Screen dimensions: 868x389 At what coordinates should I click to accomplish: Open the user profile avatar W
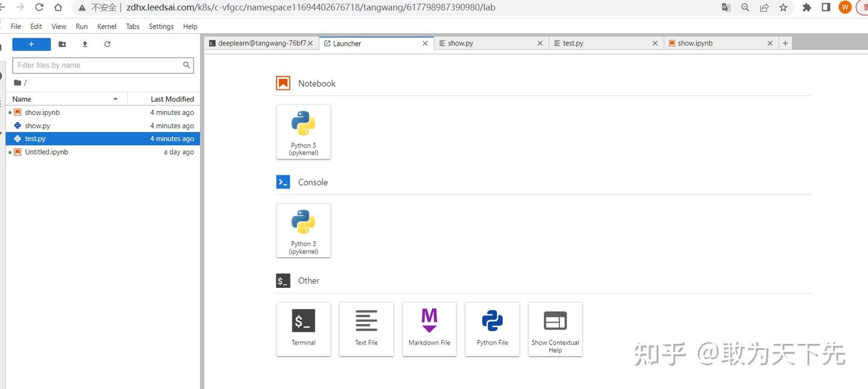click(845, 7)
